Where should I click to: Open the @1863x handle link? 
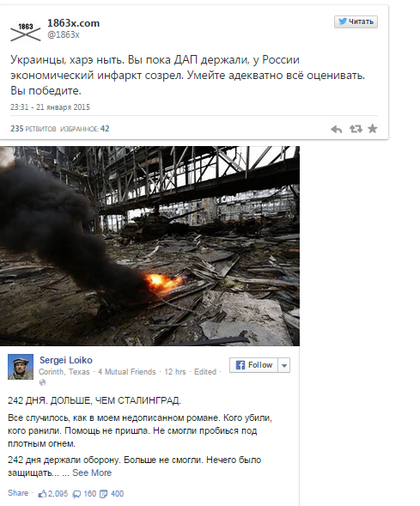coord(64,34)
